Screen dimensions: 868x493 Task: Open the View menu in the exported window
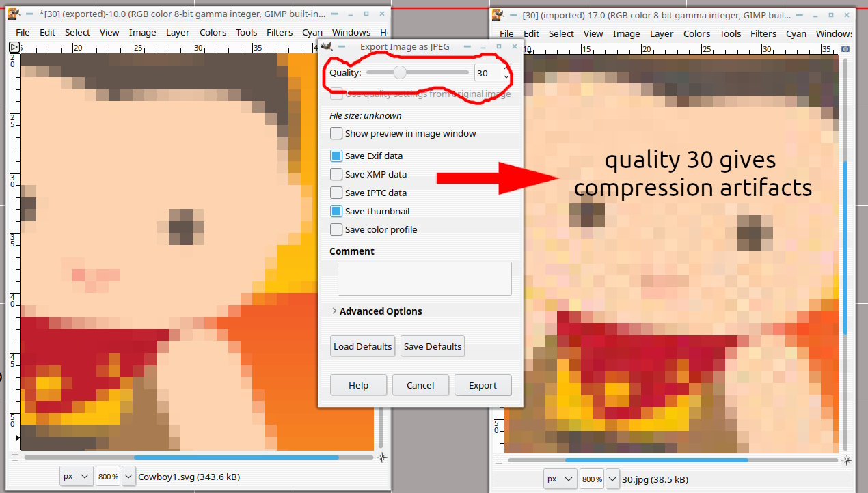pyautogui.click(x=109, y=32)
